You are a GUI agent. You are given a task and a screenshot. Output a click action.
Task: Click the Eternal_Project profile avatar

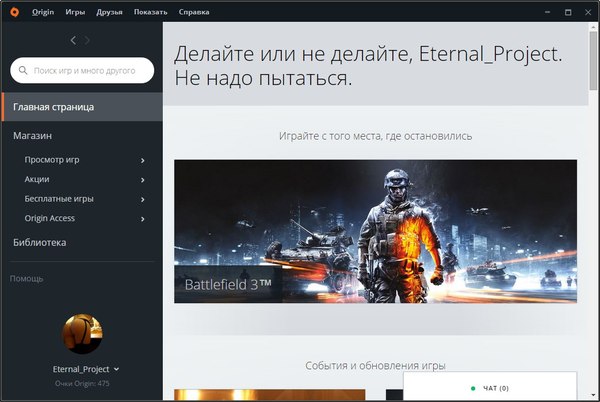(82, 335)
